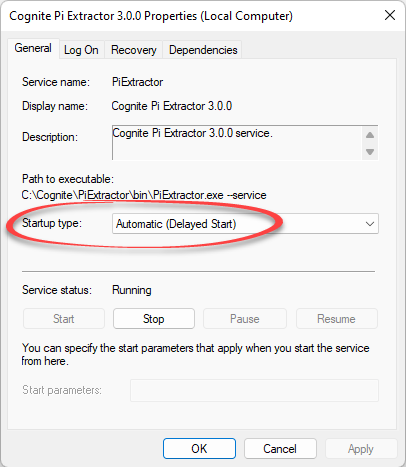Select the General tab
The image size is (406, 467).
33,48
